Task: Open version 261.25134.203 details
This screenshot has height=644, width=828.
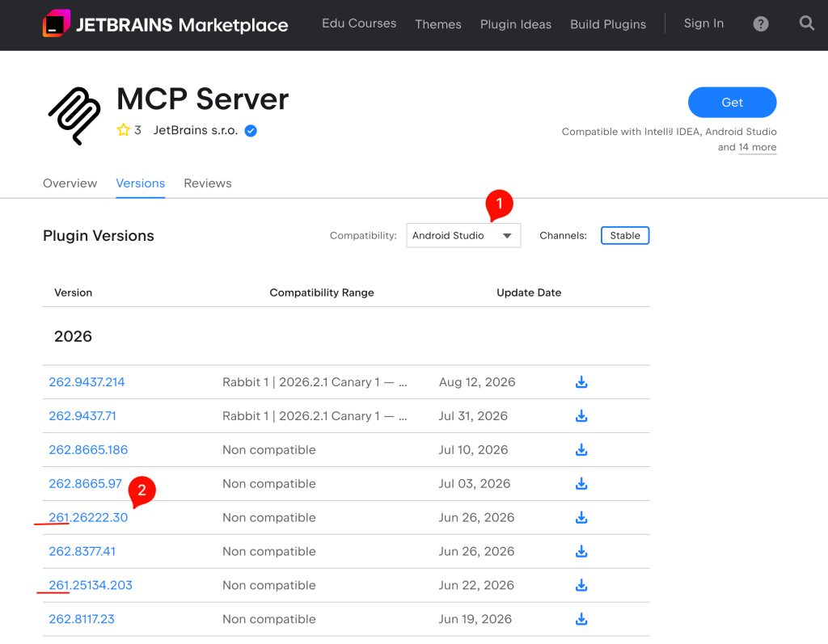Action: point(91,585)
